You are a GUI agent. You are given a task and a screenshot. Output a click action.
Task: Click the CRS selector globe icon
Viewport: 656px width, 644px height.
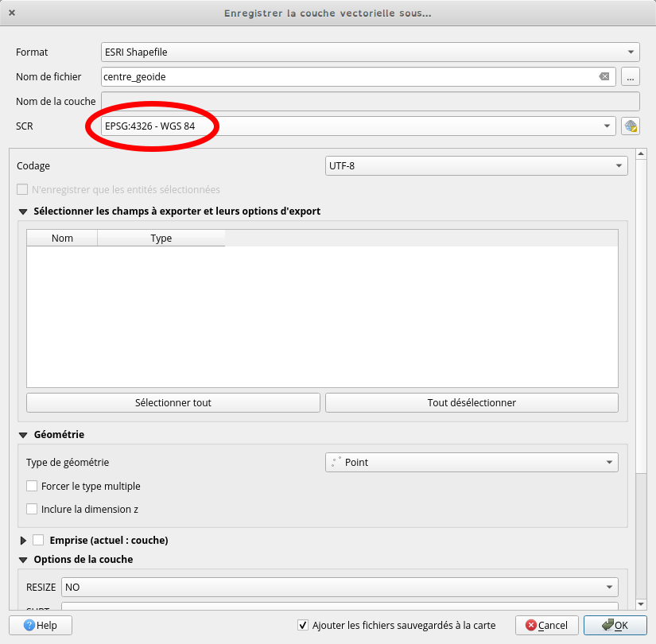click(x=631, y=126)
